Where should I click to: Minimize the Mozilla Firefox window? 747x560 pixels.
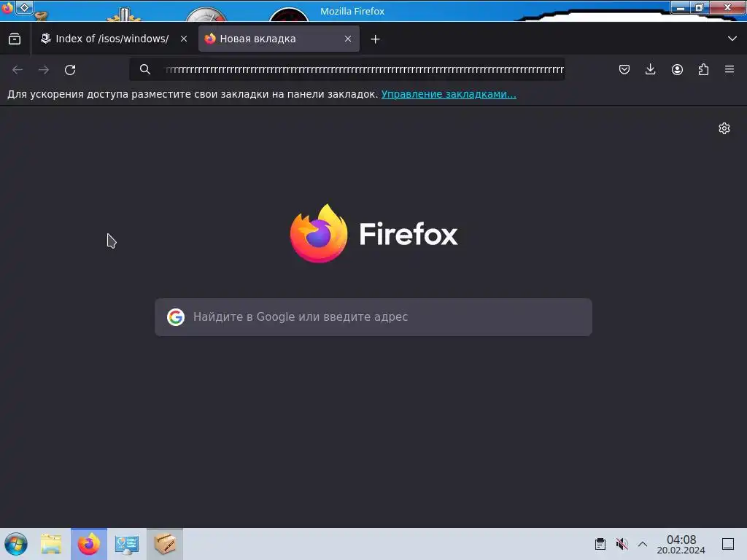click(x=681, y=7)
